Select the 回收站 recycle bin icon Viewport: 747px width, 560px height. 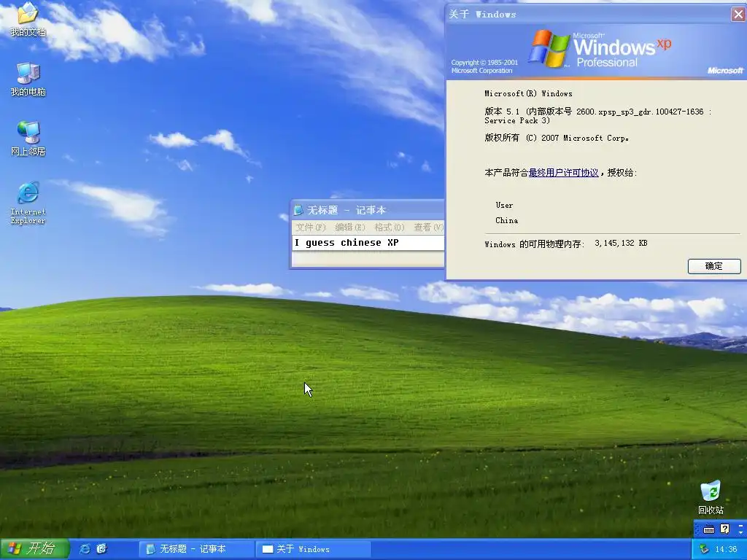point(711,497)
